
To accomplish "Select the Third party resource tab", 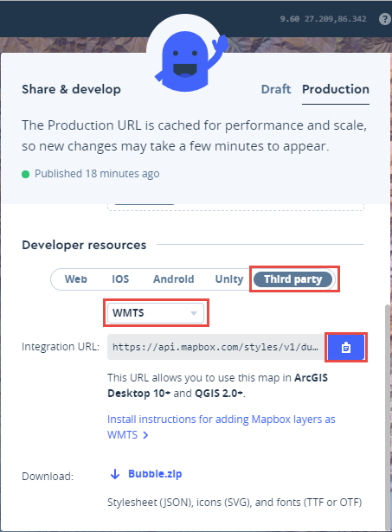I will click(292, 279).
